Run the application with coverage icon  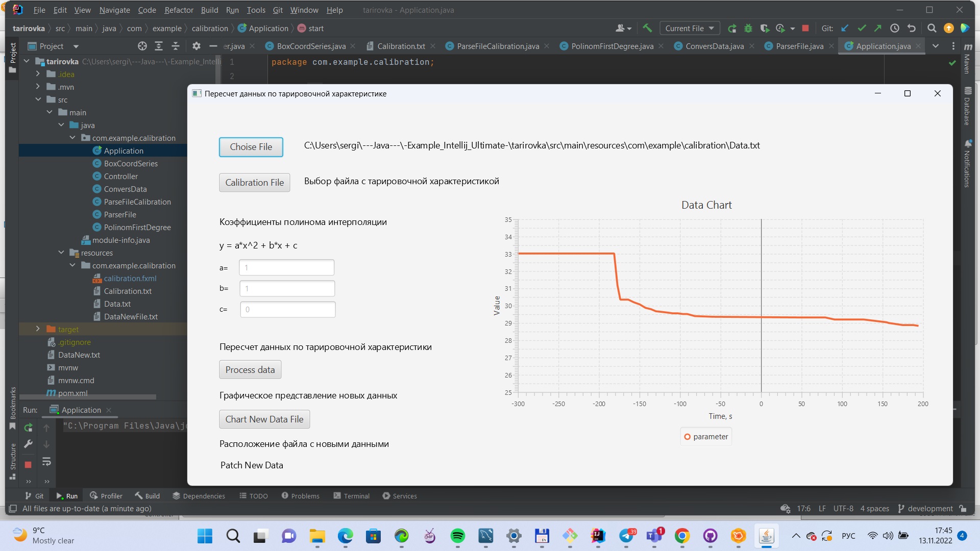point(765,28)
